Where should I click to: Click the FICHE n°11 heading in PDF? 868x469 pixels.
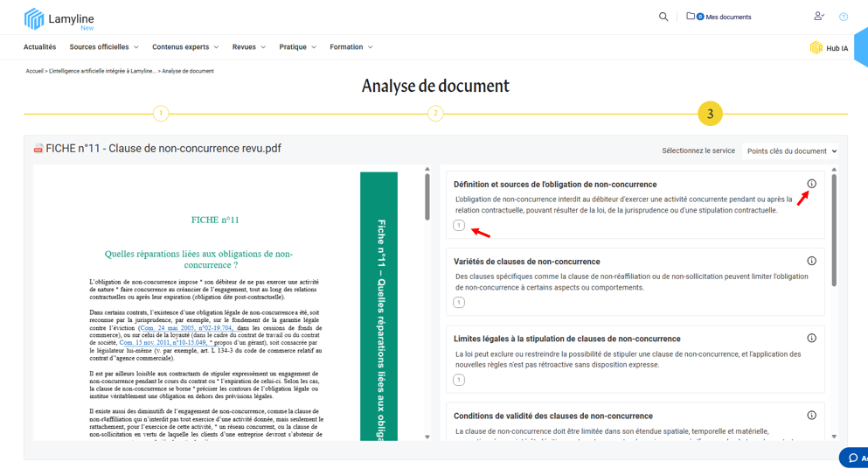pyautogui.click(x=215, y=220)
